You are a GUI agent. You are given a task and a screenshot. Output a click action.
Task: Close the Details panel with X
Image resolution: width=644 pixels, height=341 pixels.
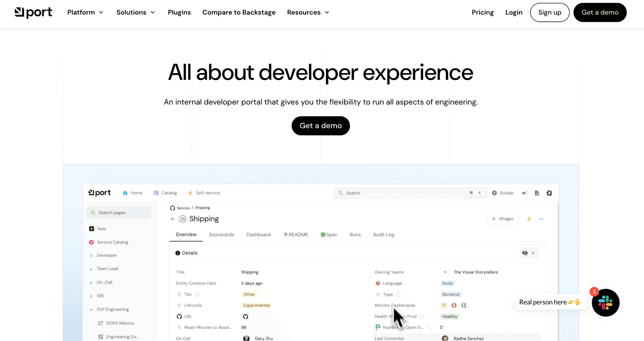(x=533, y=253)
